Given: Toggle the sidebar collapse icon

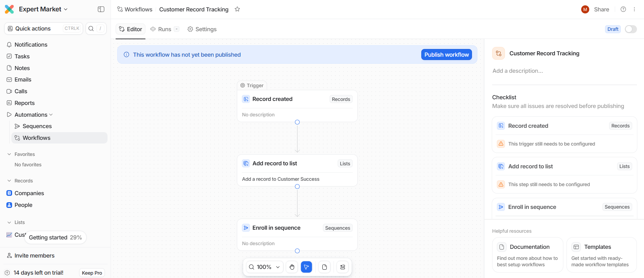Looking at the screenshot, I should [101, 9].
